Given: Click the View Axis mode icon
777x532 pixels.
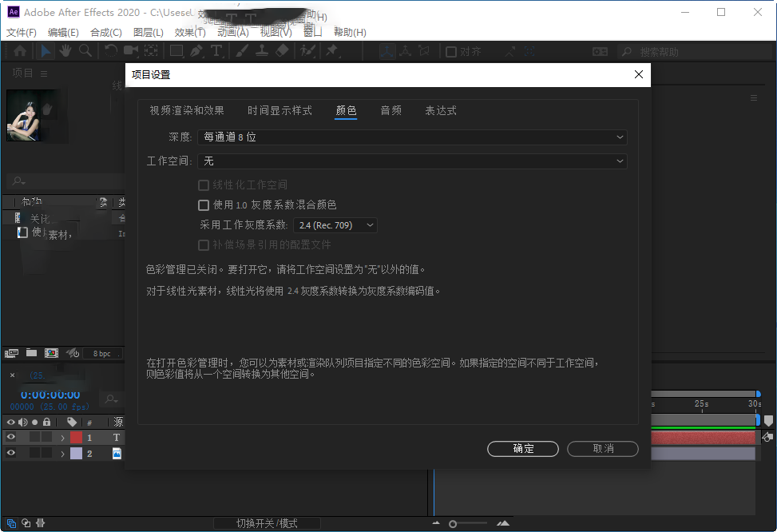Looking at the screenshot, I should point(424,50).
